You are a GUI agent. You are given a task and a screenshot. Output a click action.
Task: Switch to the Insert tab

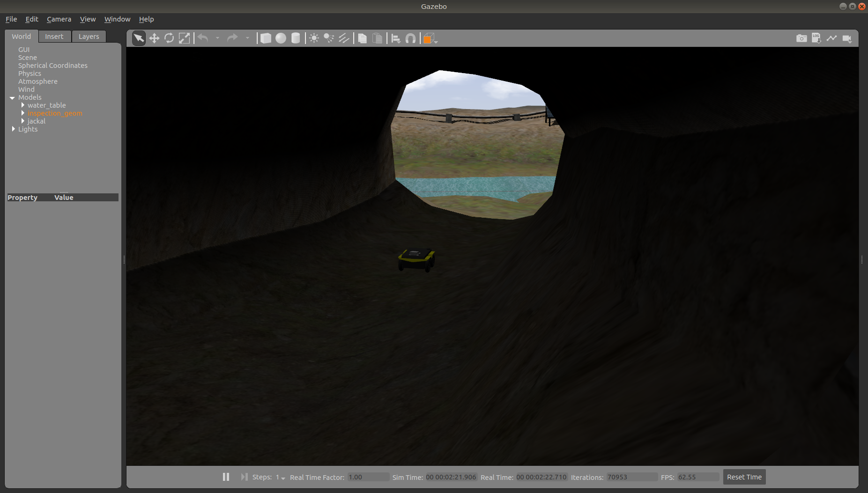tap(54, 37)
